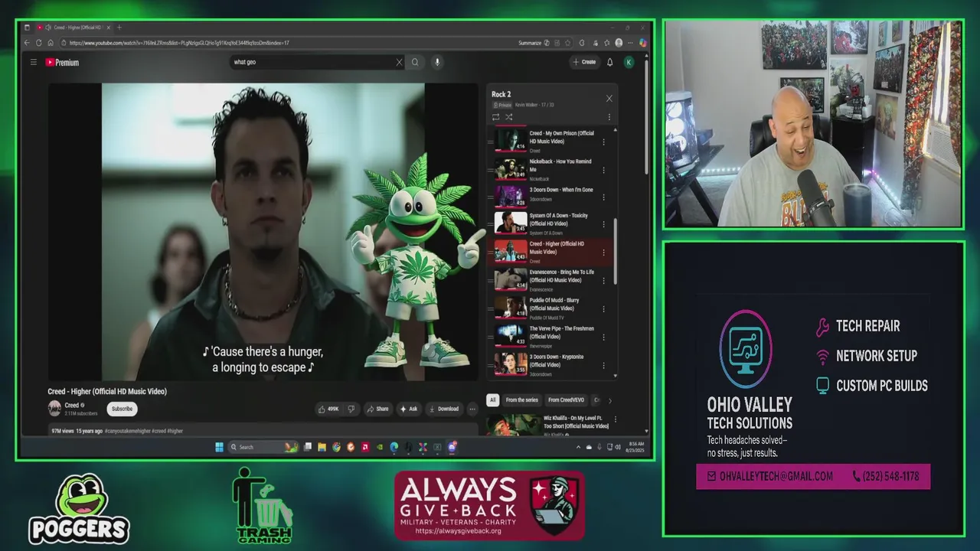Toggle shuffle playlist in Rock 2 panel
980x551 pixels.
coord(508,117)
